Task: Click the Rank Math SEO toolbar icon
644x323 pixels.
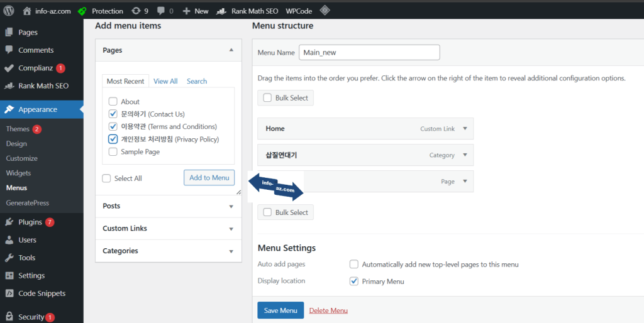Action: 222,11
